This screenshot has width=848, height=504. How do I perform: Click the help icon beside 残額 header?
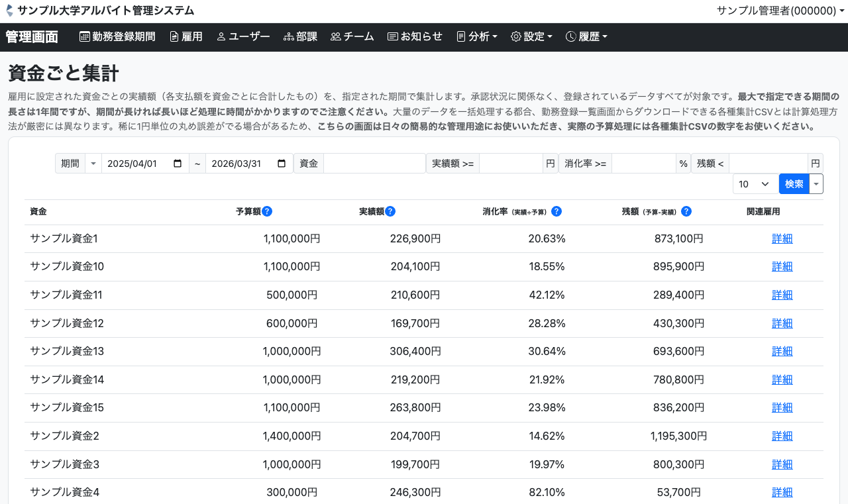pyautogui.click(x=686, y=211)
